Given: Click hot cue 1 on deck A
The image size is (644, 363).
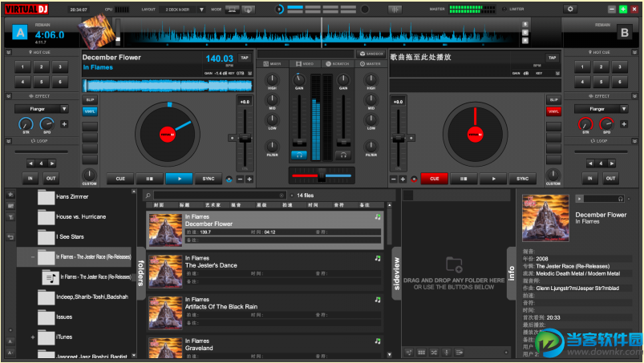Looking at the screenshot, I should [x=22, y=67].
